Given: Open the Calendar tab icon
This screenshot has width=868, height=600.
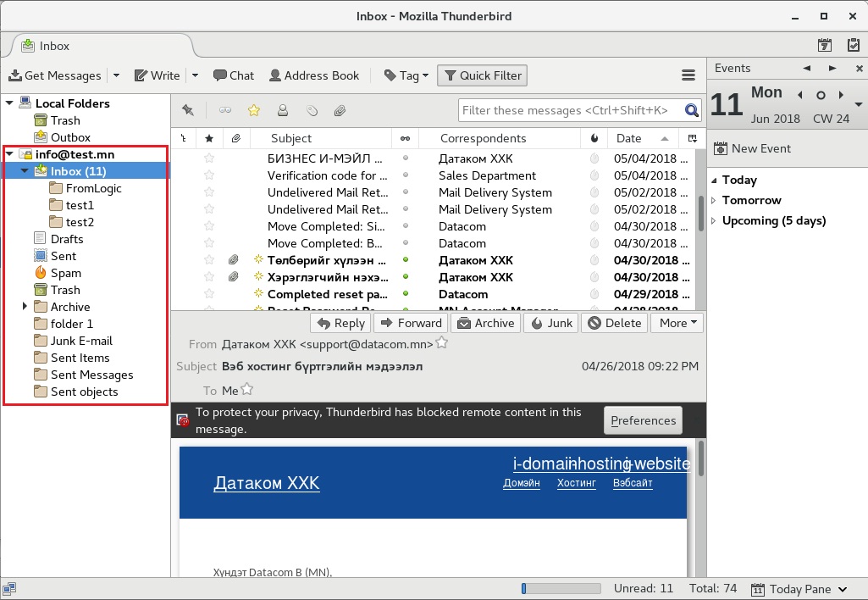Looking at the screenshot, I should 824,46.
